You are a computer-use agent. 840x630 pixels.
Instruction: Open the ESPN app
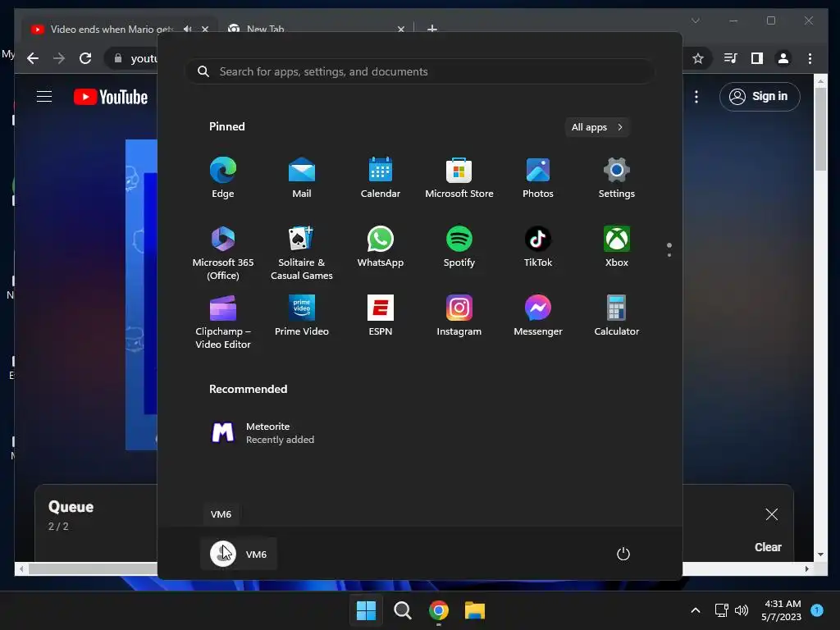381,316
